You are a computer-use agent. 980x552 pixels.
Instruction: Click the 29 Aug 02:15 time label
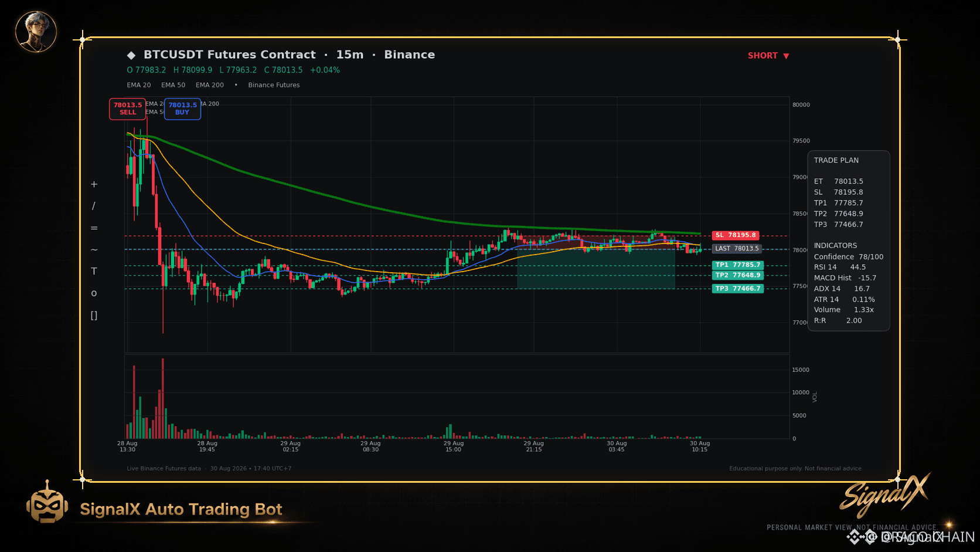point(291,446)
